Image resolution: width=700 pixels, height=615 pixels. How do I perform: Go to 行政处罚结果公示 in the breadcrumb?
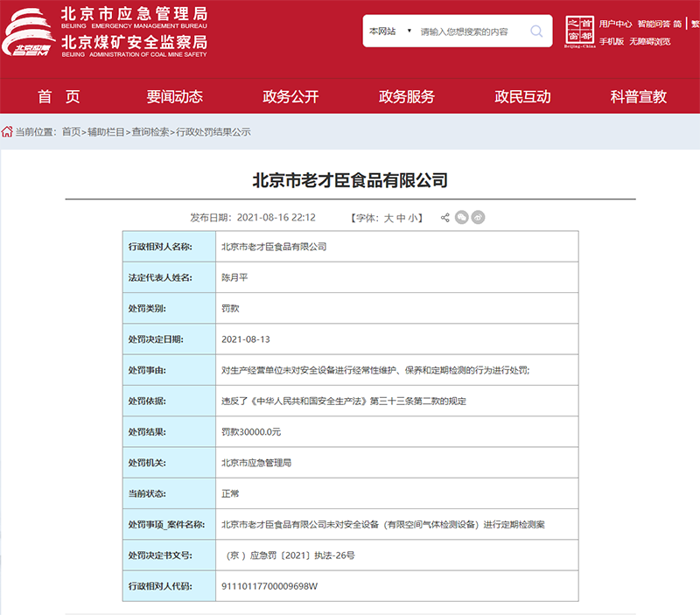[213, 131]
